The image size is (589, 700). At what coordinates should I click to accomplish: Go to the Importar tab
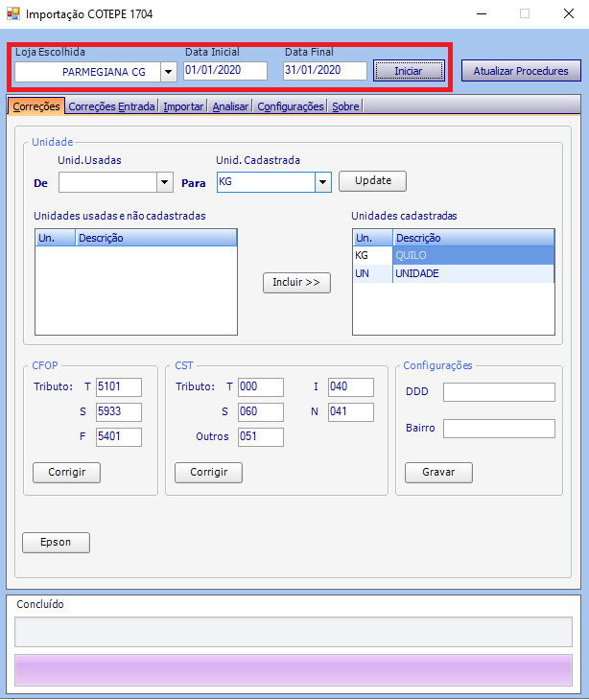click(x=183, y=106)
